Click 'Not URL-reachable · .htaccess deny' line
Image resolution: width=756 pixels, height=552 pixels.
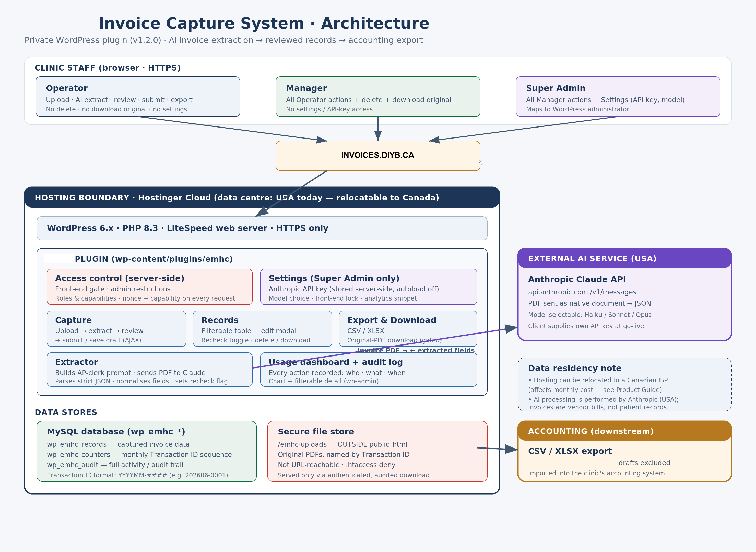coord(336,465)
